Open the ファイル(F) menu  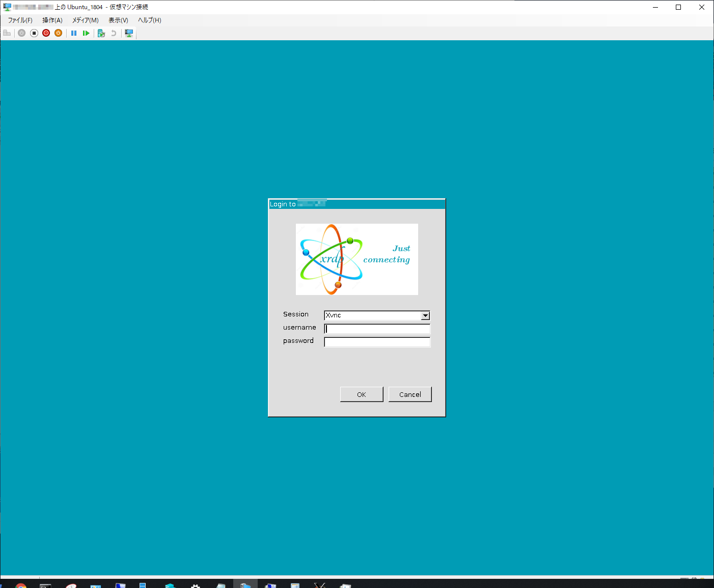20,20
